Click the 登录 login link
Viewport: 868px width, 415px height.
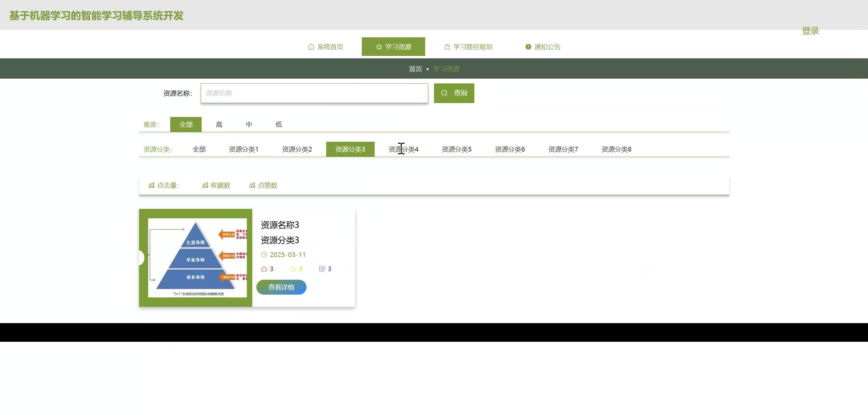click(x=810, y=31)
